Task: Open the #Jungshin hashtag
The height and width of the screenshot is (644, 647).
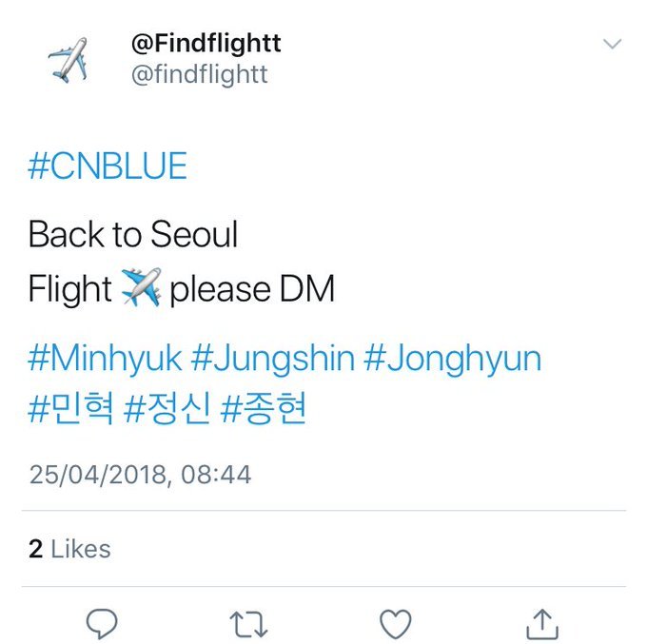Action: [273, 359]
